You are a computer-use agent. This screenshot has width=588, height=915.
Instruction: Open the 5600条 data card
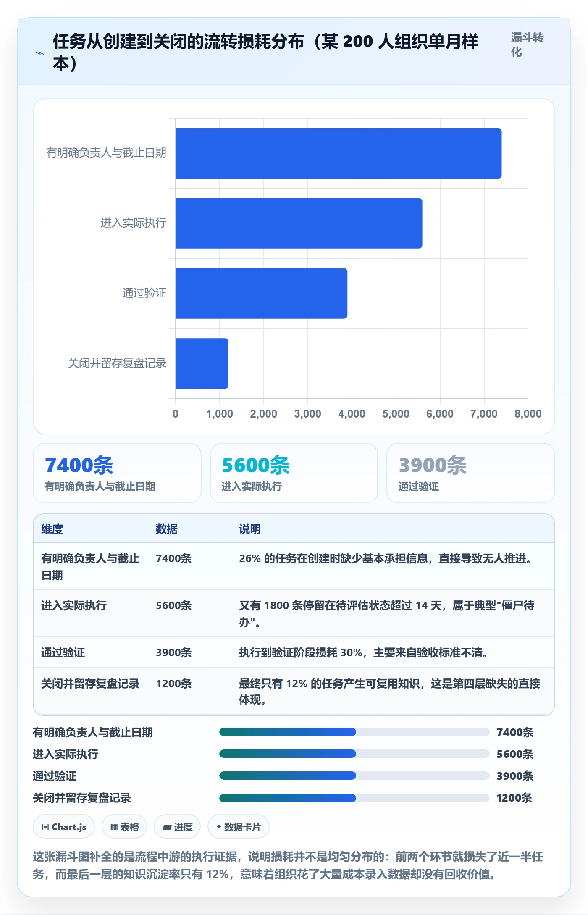pyautogui.click(x=294, y=473)
